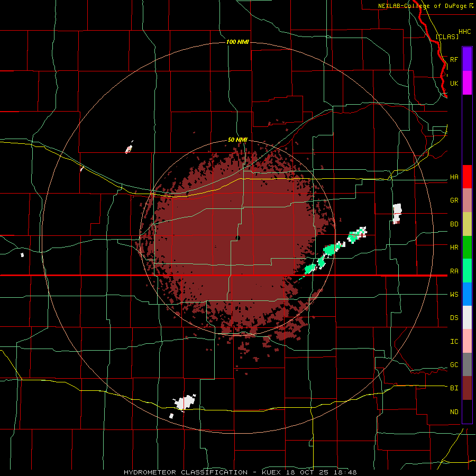
Task: Click the GC legend label
Action: click(454, 365)
